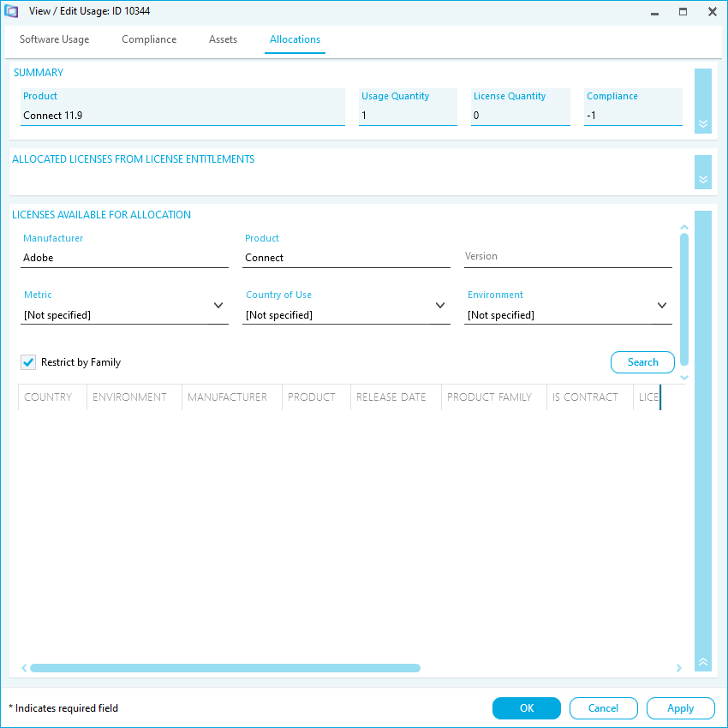Open the Metric dropdown

coord(218,306)
